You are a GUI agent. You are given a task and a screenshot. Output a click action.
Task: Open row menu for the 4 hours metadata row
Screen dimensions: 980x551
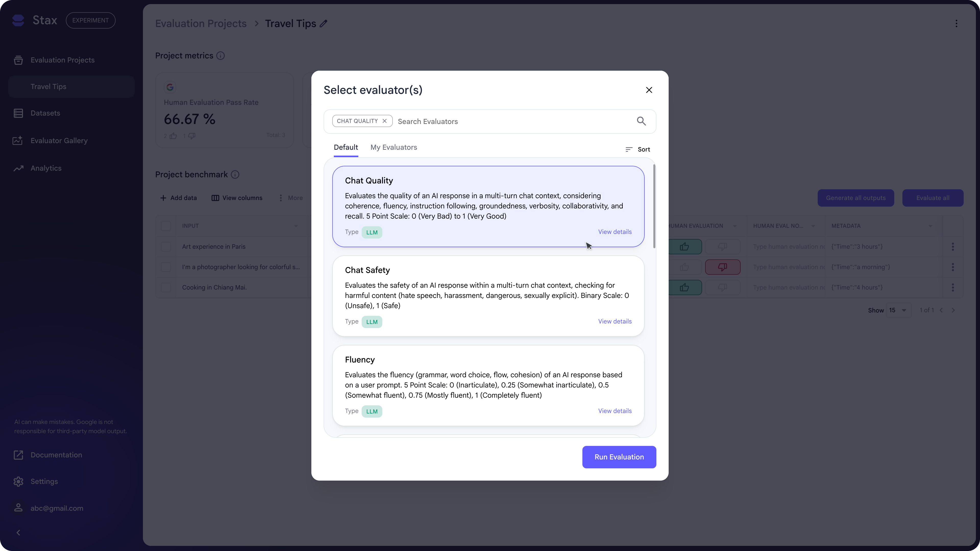(953, 287)
